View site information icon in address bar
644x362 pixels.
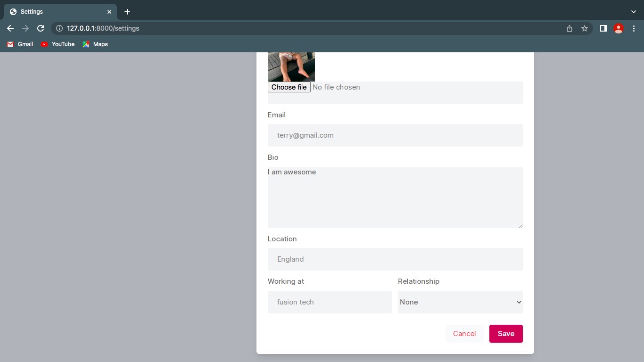pyautogui.click(x=59, y=28)
